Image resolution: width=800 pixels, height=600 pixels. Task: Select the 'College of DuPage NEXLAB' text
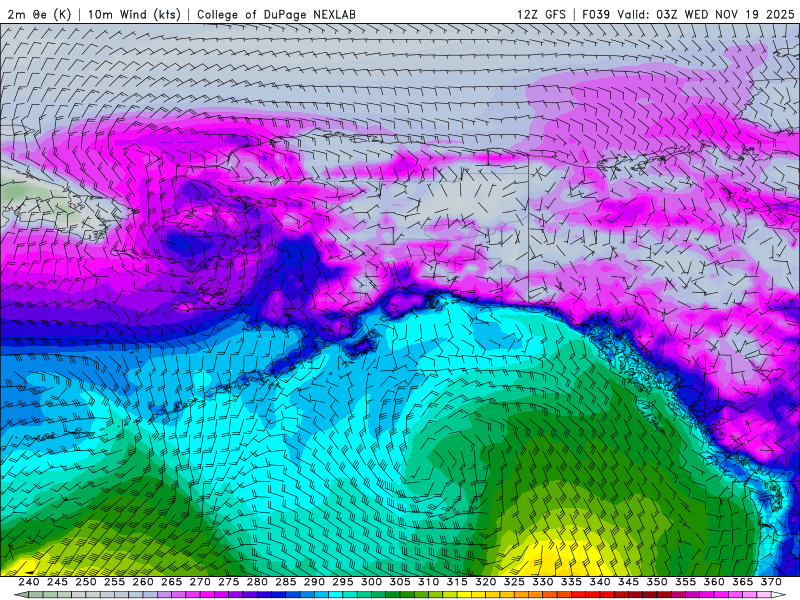[276, 14]
